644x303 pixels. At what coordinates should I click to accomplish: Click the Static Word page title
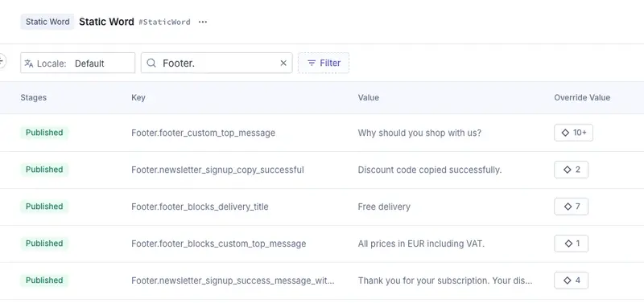[x=106, y=22]
